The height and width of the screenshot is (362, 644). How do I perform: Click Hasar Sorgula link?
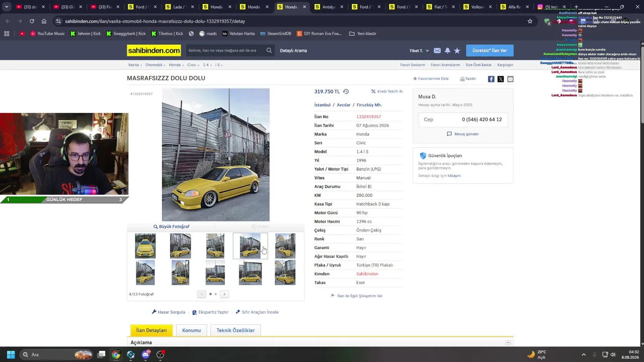pyautogui.click(x=169, y=312)
